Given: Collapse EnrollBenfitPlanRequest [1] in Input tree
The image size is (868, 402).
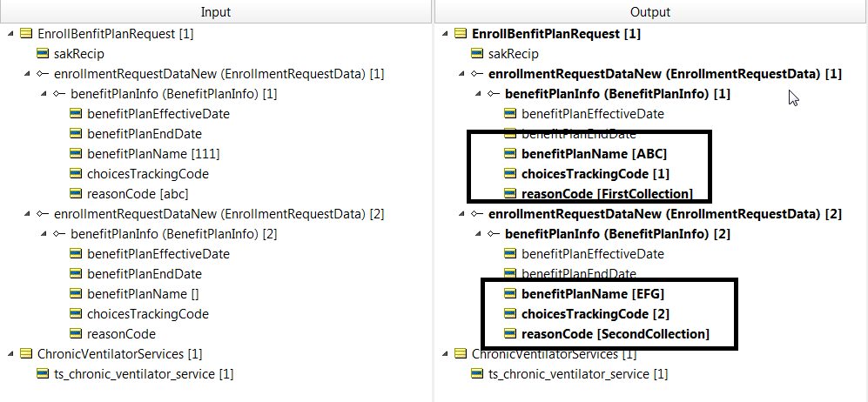Looking at the screenshot, I should (11, 34).
